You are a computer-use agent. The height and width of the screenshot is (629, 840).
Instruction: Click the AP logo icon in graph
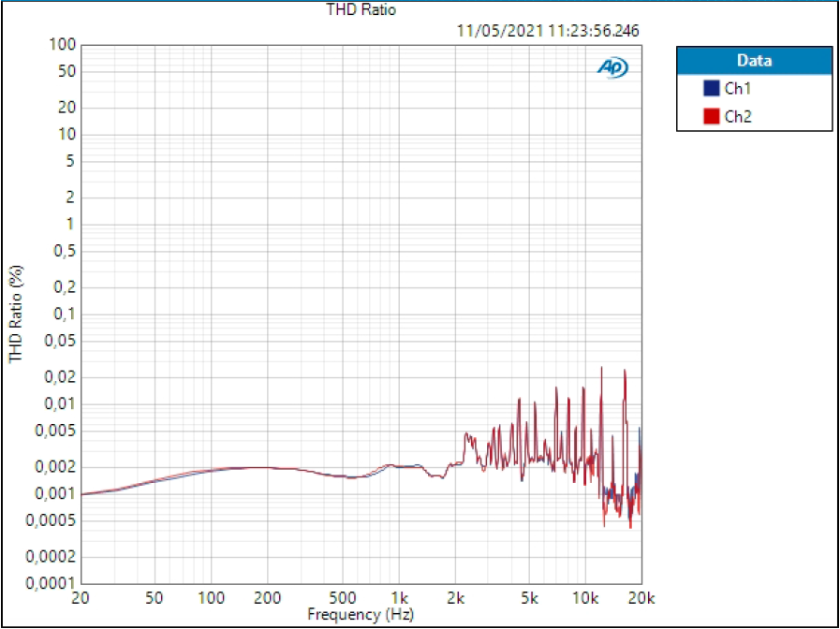pos(612,68)
